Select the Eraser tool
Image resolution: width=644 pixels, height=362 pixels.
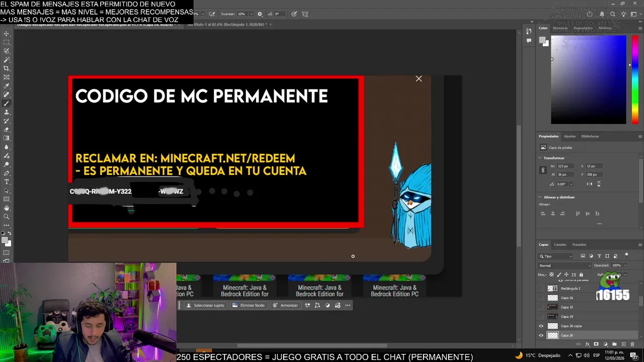pyautogui.click(x=7, y=129)
